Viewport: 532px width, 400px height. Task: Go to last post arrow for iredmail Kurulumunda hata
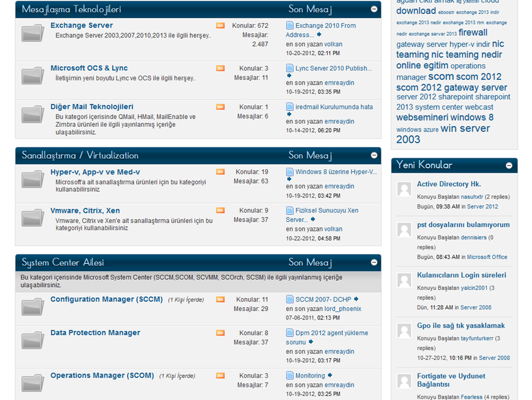point(289,114)
